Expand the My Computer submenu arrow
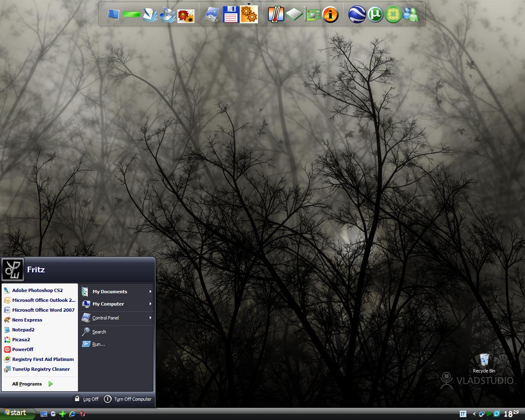Image resolution: width=525 pixels, height=420 pixels. [151, 304]
